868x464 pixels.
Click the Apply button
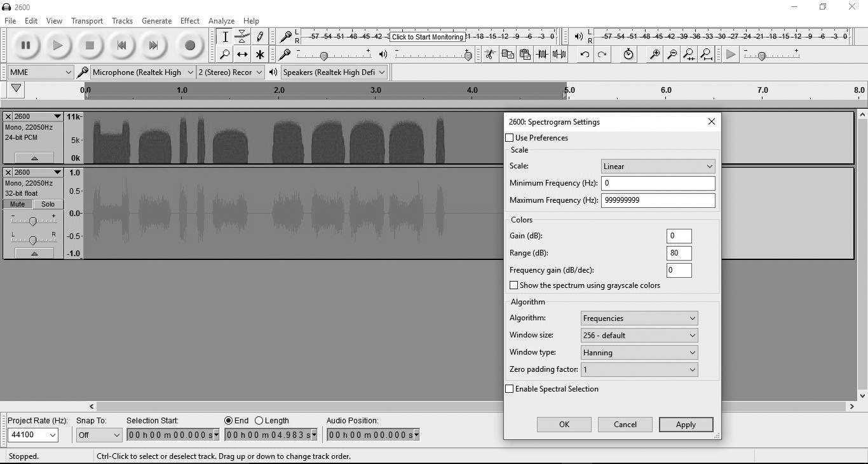(686, 425)
